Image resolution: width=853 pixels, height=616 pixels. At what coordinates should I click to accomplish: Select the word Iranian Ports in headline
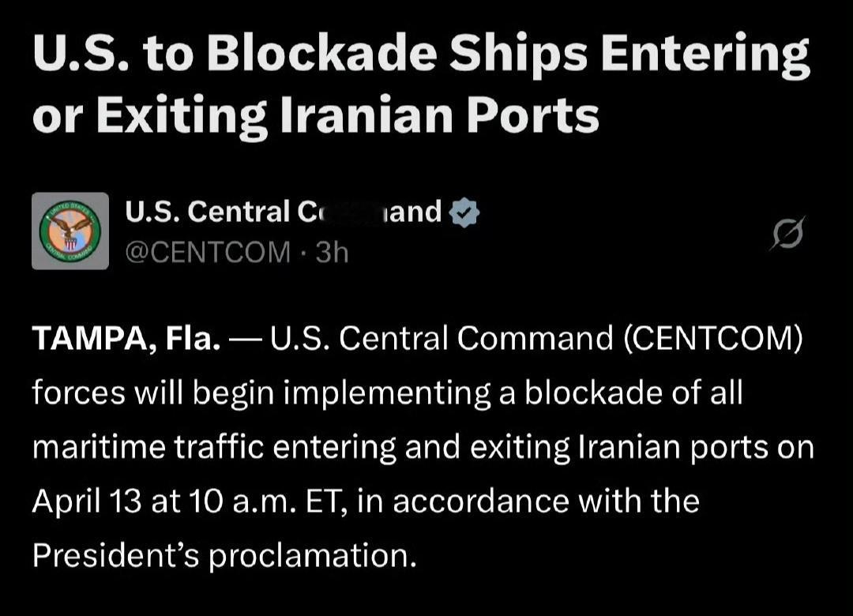click(x=439, y=116)
